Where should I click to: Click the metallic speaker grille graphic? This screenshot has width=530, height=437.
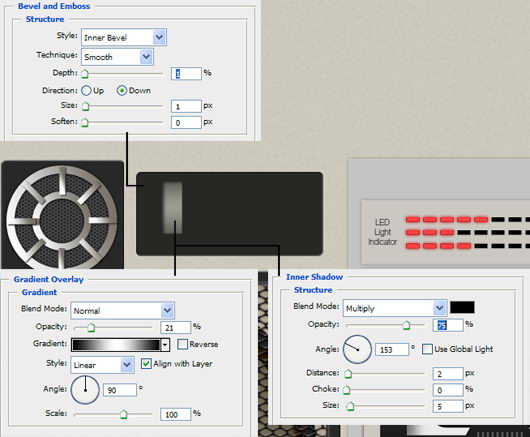[62, 218]
